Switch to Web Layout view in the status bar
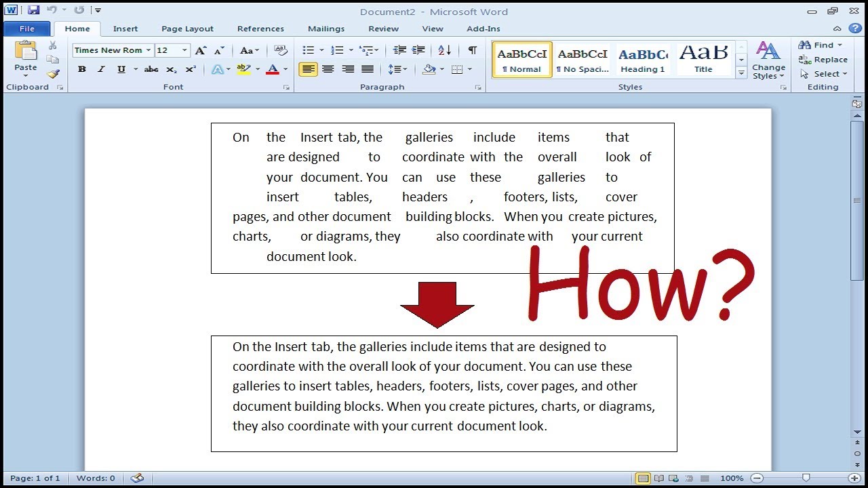The height and width of the screenshot is (488, 868). pyautogui.click(x=673, y=478)
